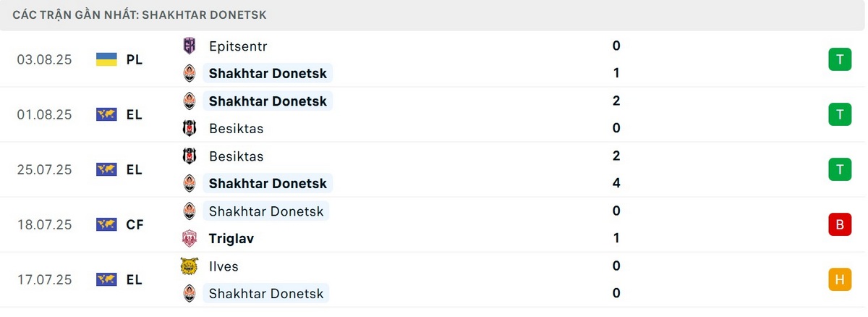Viewport: 868px width, 317px height.
Task: Click world flag icon in 17.07.25 row
Action: [106, 279]
